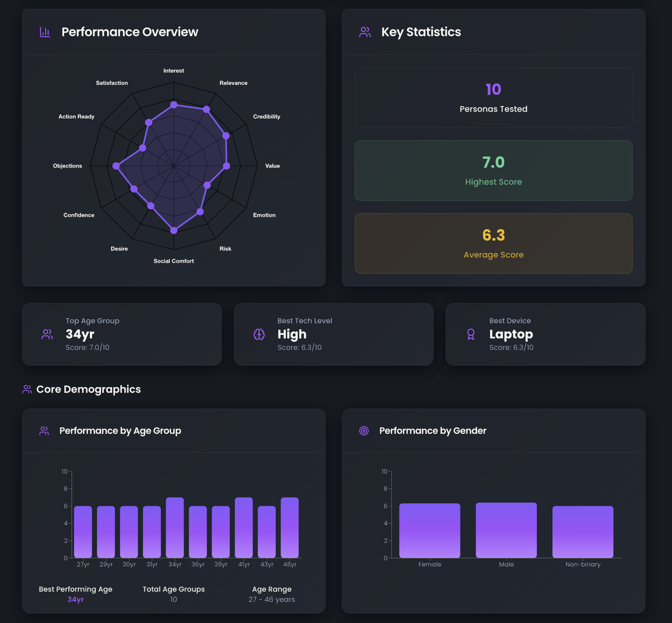672x623 pixels.
Task: Click the target icon beside Performance by Gender
Action: [x=364, y=431]
